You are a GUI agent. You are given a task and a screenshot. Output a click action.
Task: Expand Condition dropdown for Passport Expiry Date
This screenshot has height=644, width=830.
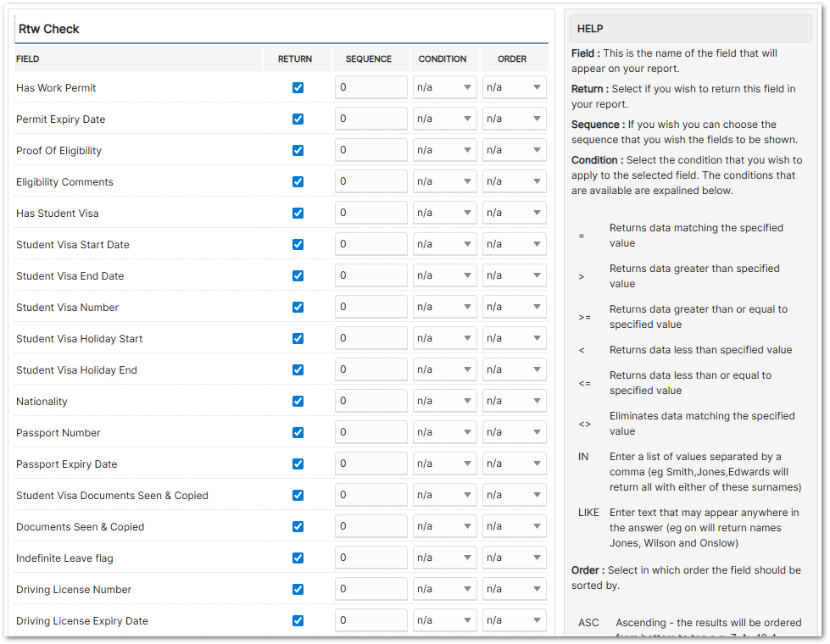[x=444, y=464]
